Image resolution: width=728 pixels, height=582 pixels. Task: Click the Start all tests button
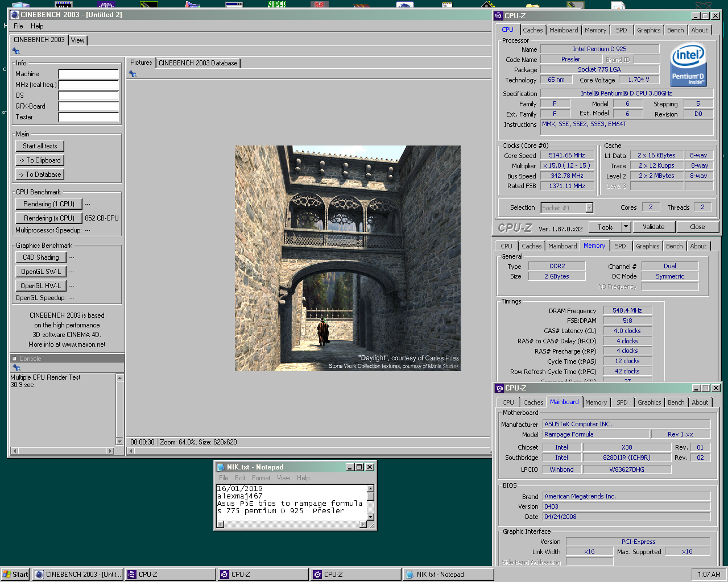[x=40, y=146]
